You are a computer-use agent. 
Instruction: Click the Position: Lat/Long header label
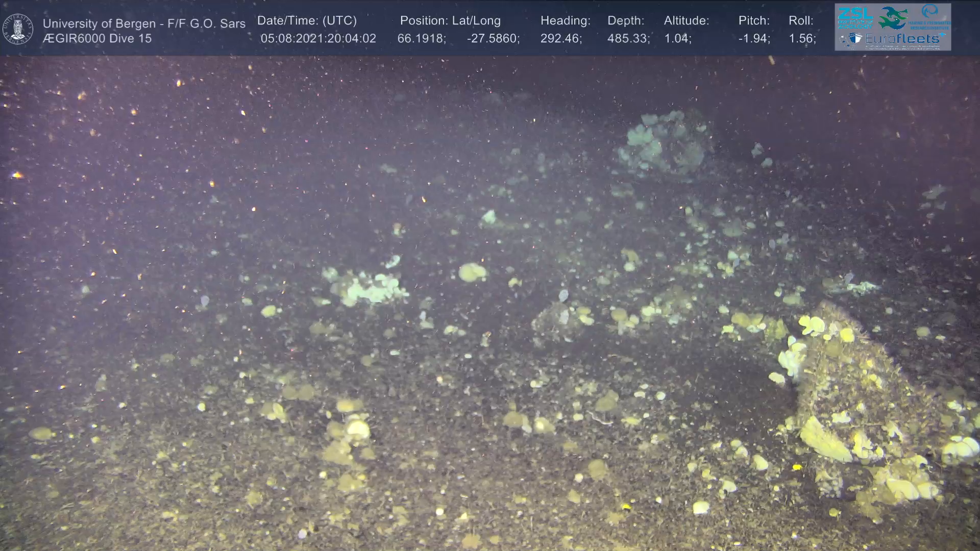(450, 20)
